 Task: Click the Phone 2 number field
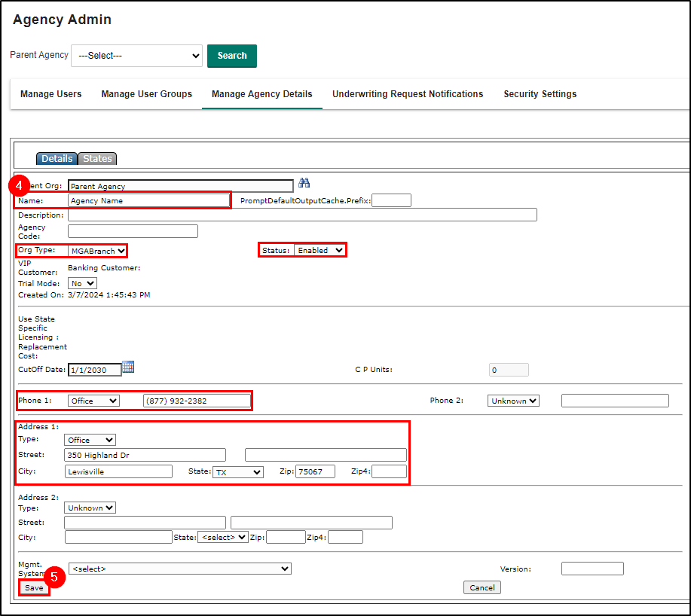pos(615,401)
